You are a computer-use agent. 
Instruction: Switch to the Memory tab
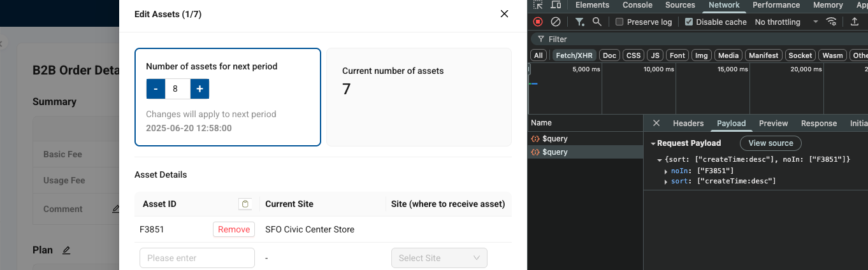[828, 5]
